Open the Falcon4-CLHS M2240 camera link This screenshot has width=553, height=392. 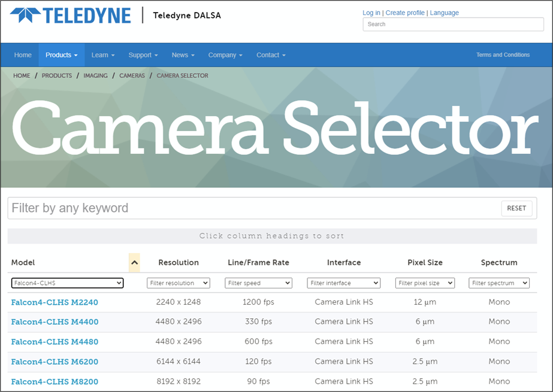(x=55, y=302)
